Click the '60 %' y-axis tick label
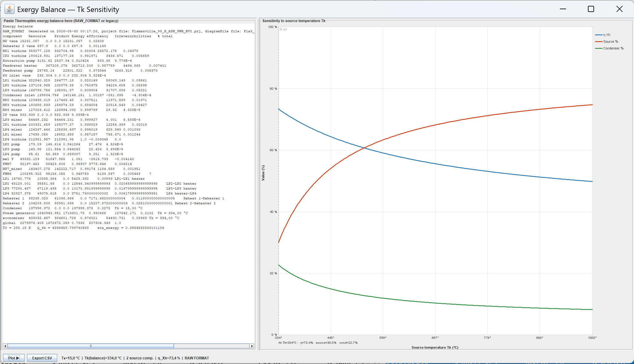 tap(273, 150)
